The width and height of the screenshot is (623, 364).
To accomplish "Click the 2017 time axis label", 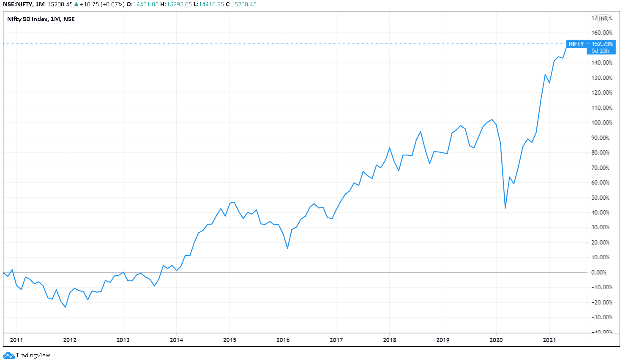I will pyautogui.click(x=336, y=340).
